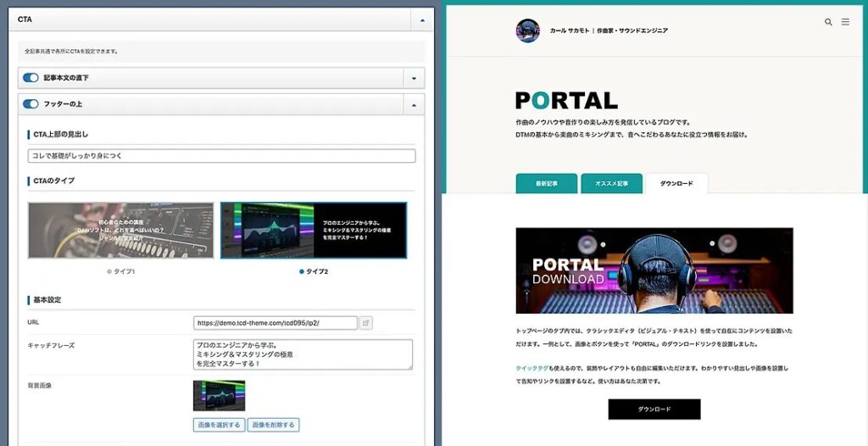
Task: Click into the URL input field
Action: pyautogui.click(x=275, y=323)
